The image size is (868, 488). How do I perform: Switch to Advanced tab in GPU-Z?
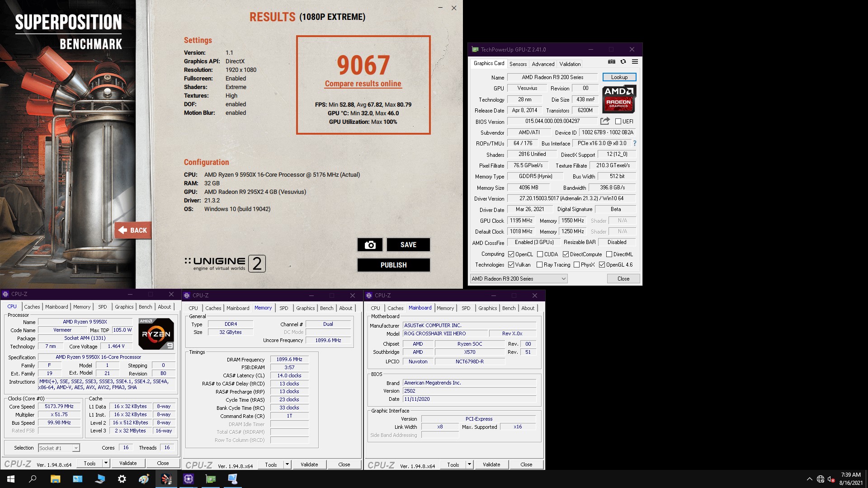tap(543, 64)
